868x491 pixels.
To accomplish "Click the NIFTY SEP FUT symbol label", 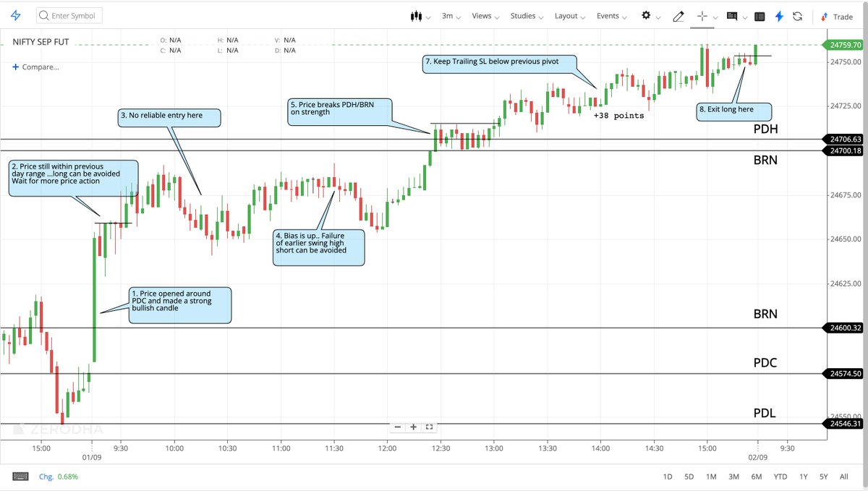I will [41, 42].
